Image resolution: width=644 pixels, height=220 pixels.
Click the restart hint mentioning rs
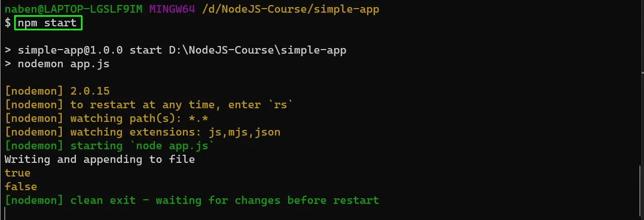pyautogui.click(x=149, y=105)
